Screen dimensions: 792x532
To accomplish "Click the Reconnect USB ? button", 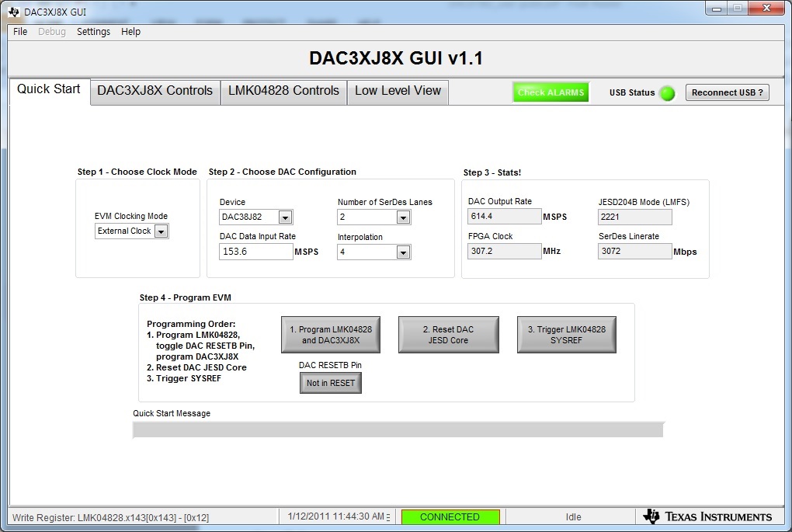I will pyautogui.click(x=728, y=92).
